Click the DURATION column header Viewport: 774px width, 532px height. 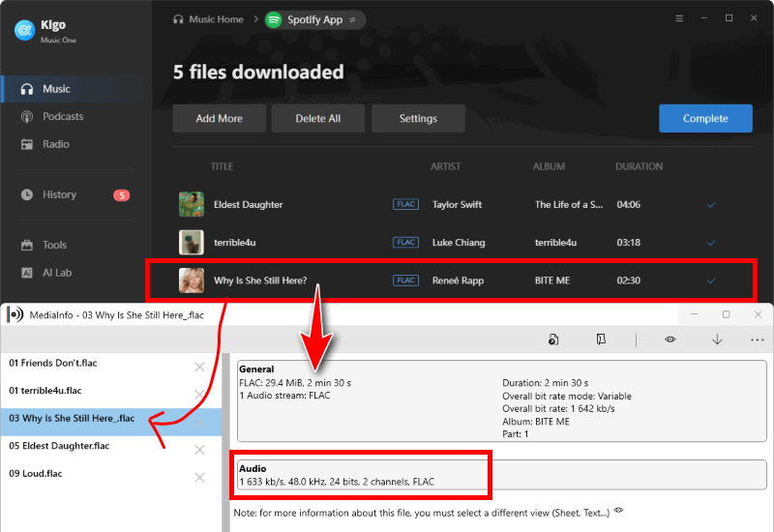coord(640,166)
